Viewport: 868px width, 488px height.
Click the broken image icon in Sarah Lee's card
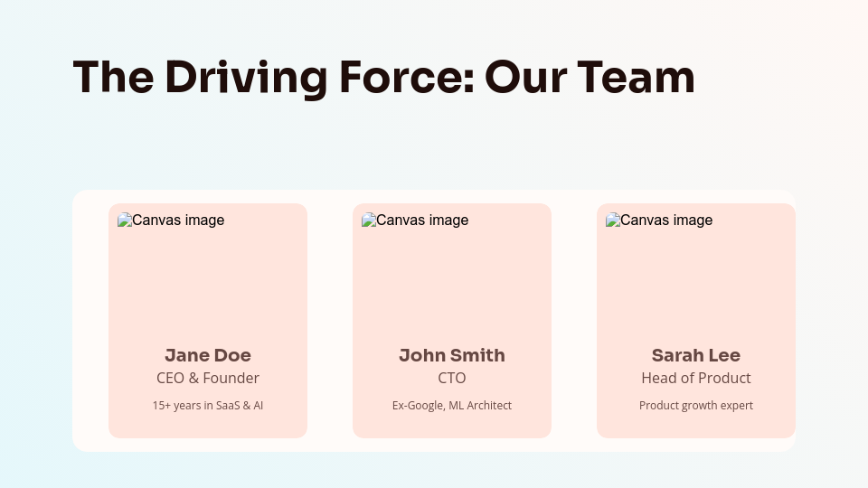tap(613, 220)
